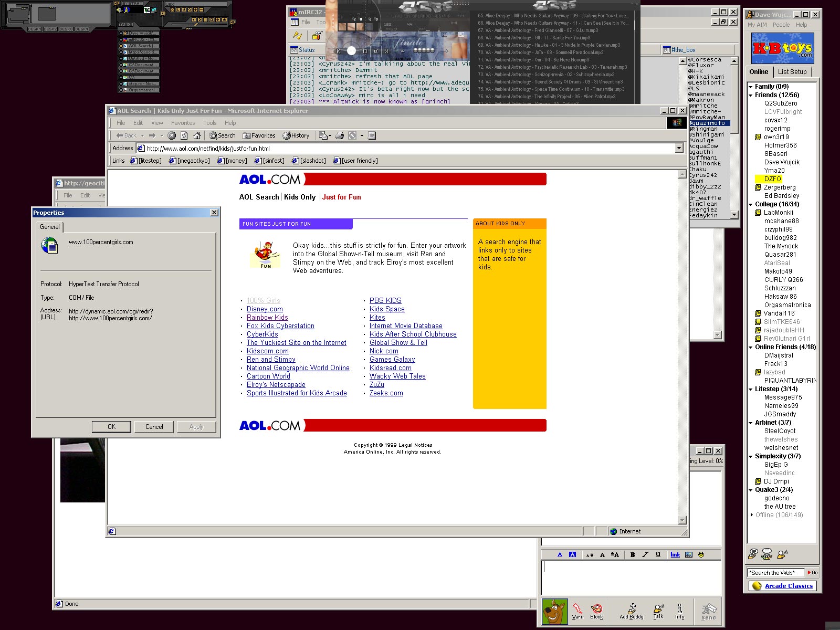The image size is (840, 630).
Task: Click the Forward arrow in Internet Explorer
Action: point(152,135)
